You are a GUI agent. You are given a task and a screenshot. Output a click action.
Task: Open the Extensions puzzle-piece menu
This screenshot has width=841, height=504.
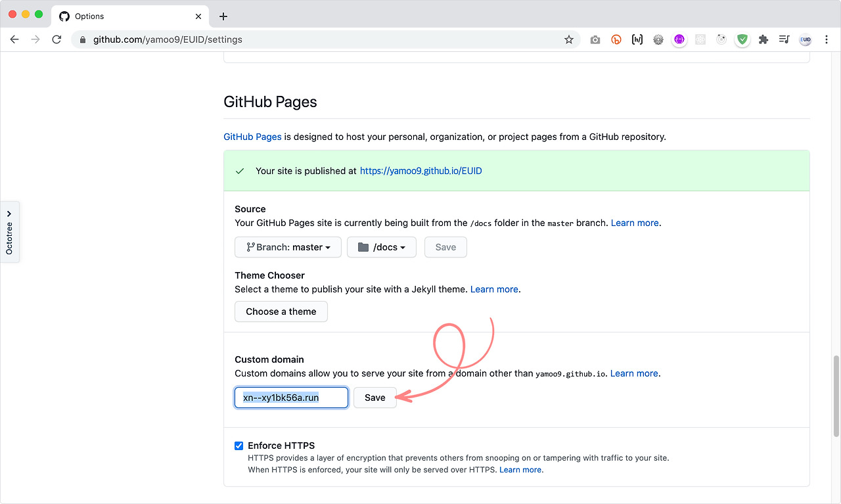(763, 39)
